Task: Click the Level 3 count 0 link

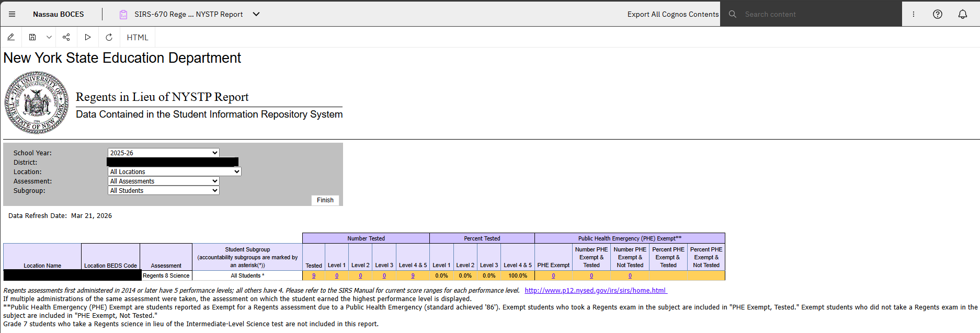Action: pos(384,276)
